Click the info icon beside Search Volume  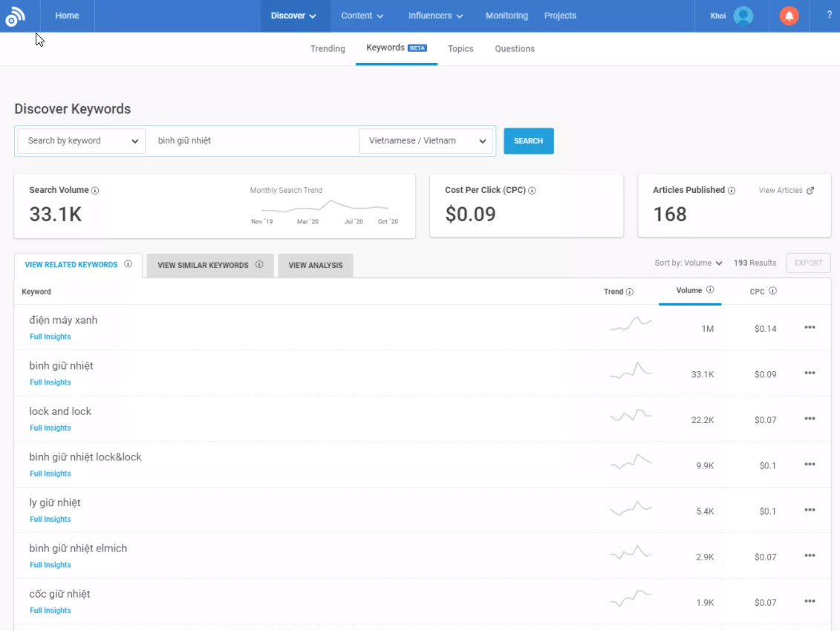coord(95,190)
